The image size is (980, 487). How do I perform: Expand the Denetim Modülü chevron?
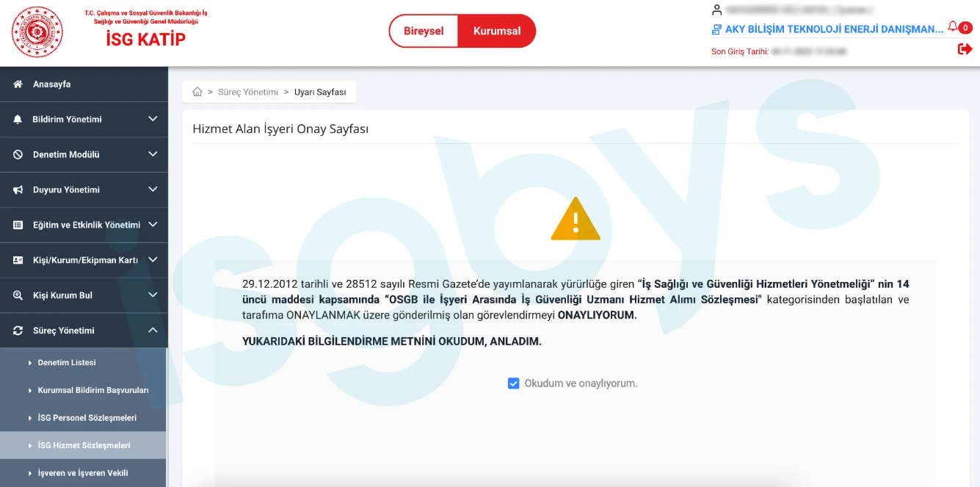(x=153, y=154)
